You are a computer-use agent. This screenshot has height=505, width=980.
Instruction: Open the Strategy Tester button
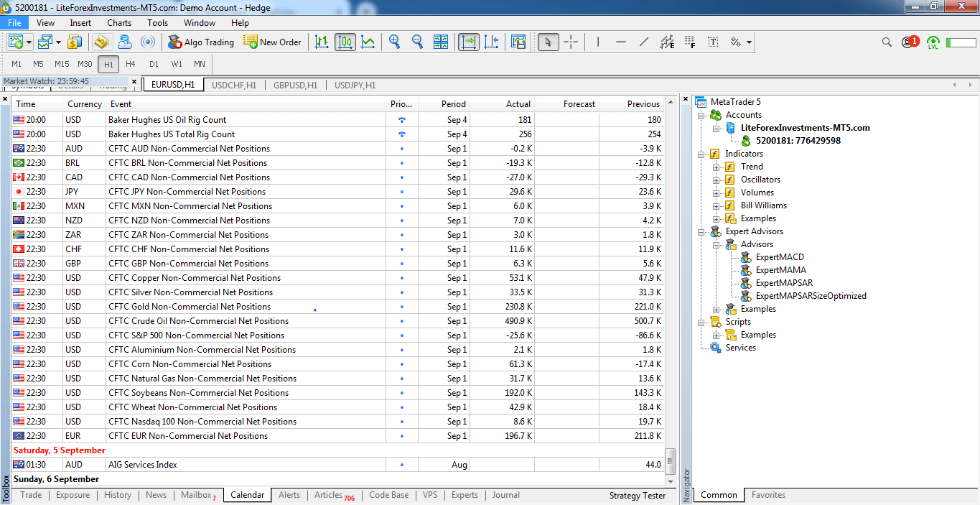click(x=637, y=496)
